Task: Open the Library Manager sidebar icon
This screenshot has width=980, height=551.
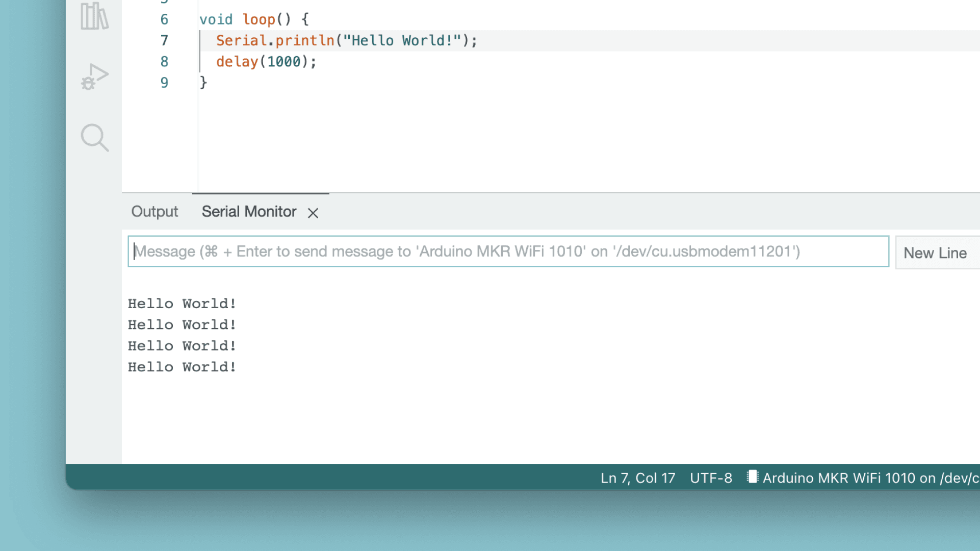Action: pos(94,16)
